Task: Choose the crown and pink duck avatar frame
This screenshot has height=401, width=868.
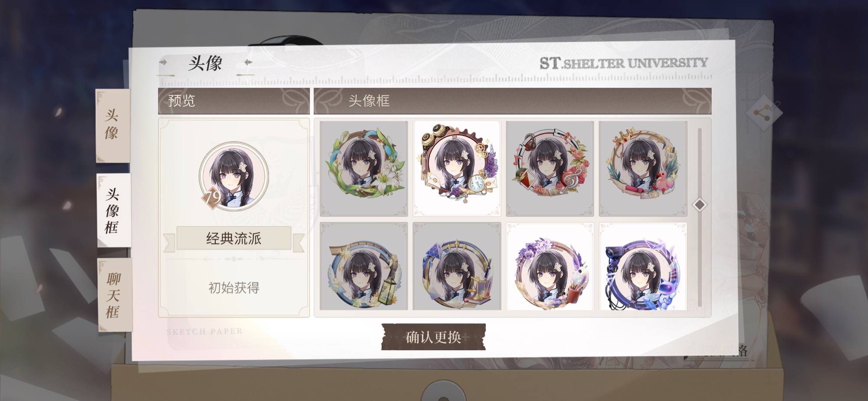Action: (643, 168)
